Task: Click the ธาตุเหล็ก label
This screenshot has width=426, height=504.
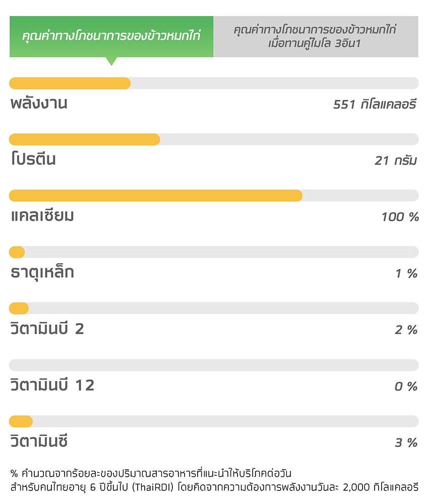Action: pos(42,273)
